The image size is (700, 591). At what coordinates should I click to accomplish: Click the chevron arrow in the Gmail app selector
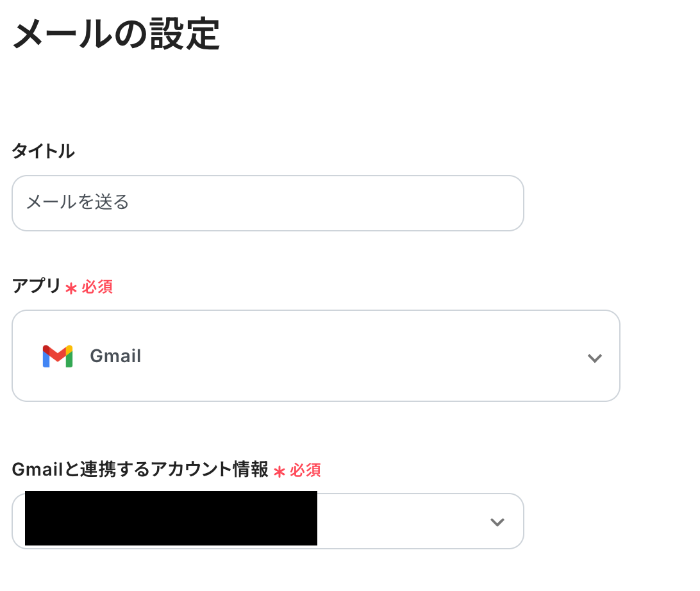tap(594, 358)
